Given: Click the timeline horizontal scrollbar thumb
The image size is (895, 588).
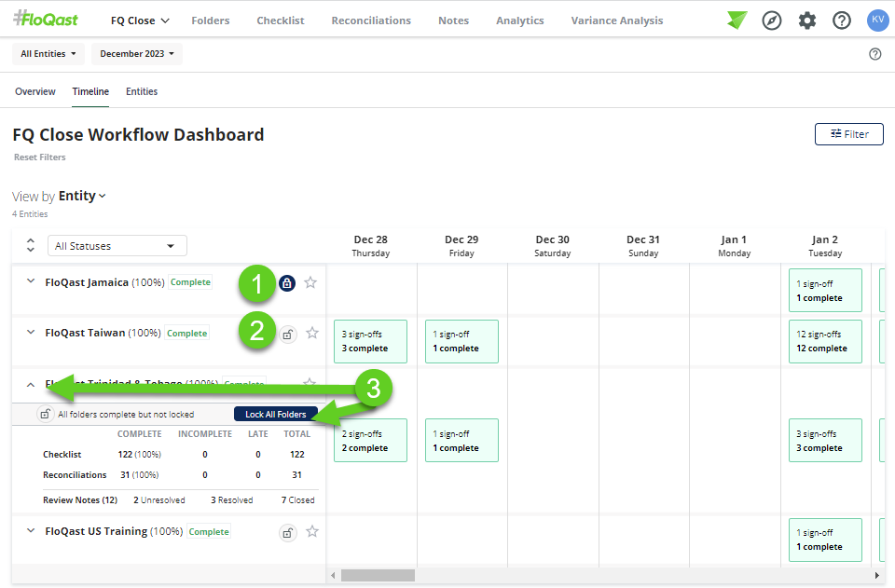Looking at the screenshot, I should tap(378, 576).
